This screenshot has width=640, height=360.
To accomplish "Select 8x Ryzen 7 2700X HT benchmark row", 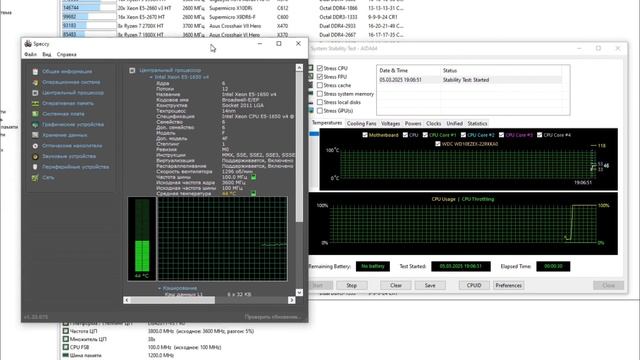I will pos(233,26).
